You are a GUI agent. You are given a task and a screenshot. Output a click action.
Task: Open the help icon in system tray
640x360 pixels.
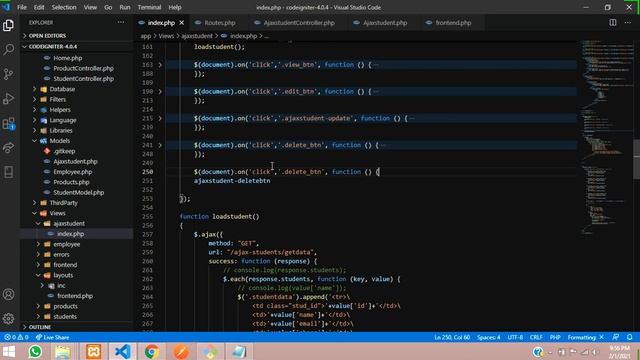point(538,351)
